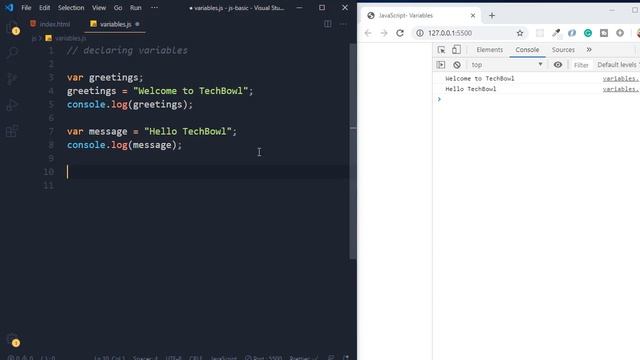Reload the page in Chrome
The height and width of the screenshot is (360, 640).
click(x=400, y=33)
